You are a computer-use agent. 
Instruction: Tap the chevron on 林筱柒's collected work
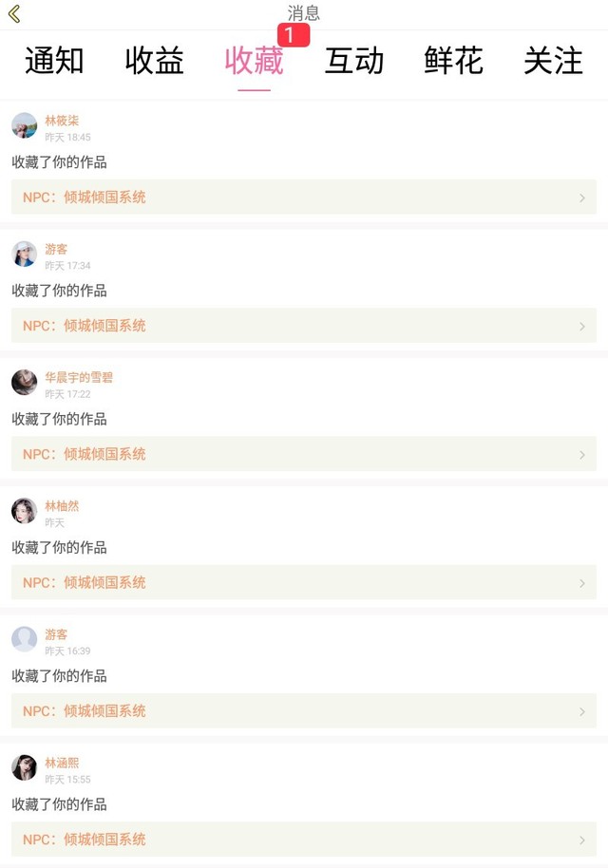click(x=582, y=198)
